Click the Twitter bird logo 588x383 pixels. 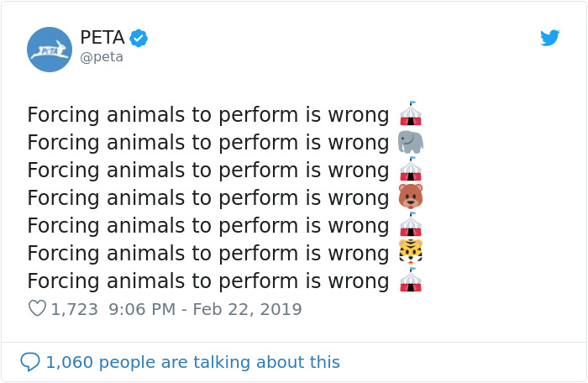(550, 38)
